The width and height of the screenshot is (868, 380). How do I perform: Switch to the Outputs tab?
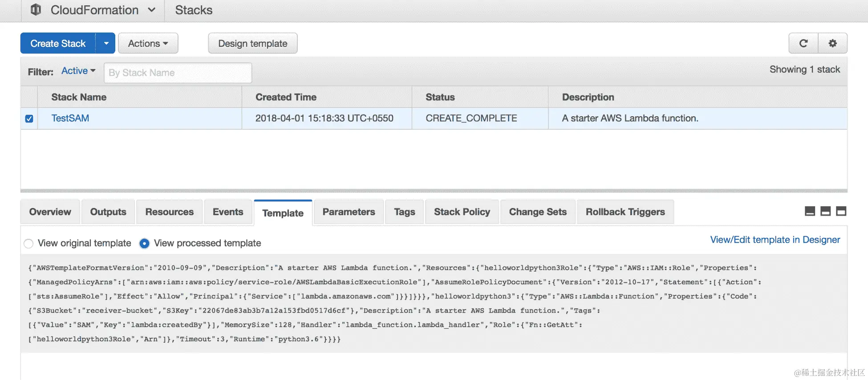pyautogui.click(x=108, y=212)
